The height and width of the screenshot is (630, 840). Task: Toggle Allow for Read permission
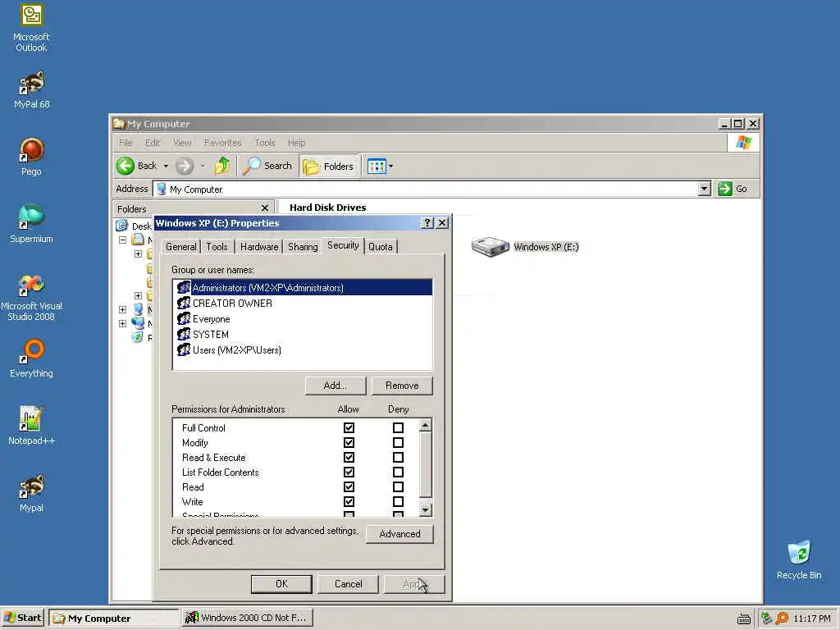tap(349, 486)
